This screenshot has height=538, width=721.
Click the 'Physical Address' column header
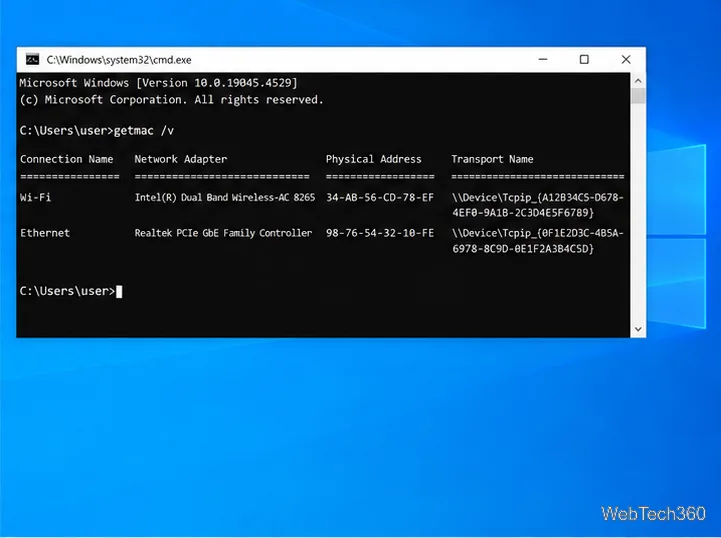(x=373, y=159)
